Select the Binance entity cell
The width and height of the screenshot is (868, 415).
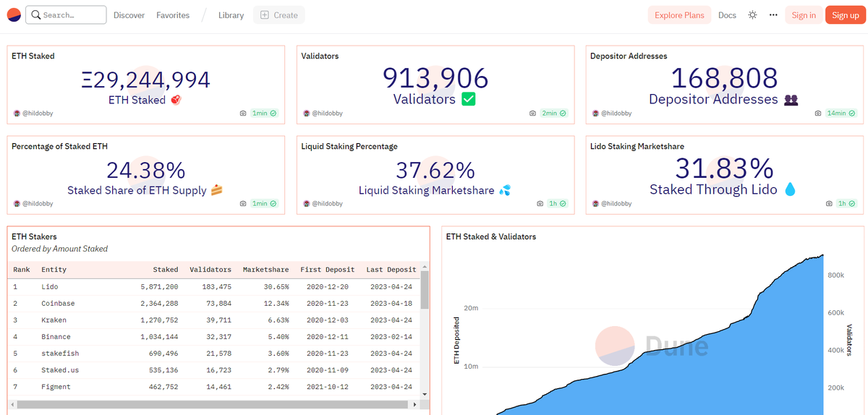[x=56, y=337]
